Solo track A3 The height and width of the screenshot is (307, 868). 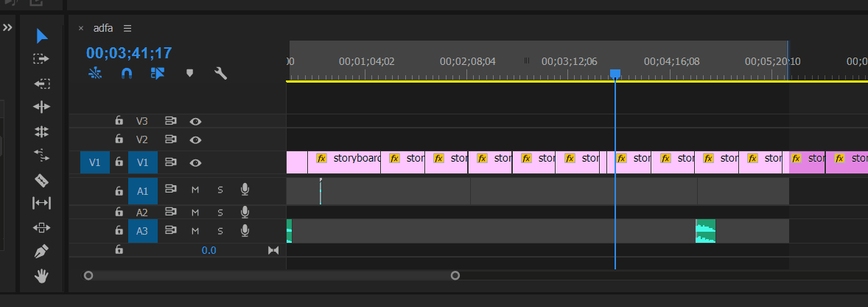pyautogui.click(x=220, y=231)
